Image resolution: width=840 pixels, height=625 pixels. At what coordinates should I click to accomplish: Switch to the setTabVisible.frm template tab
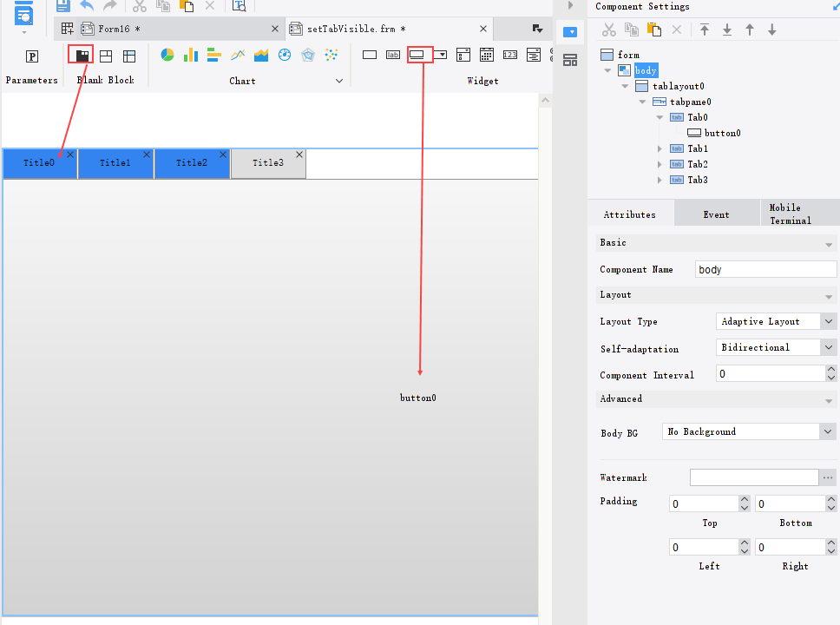click(390, 29)
